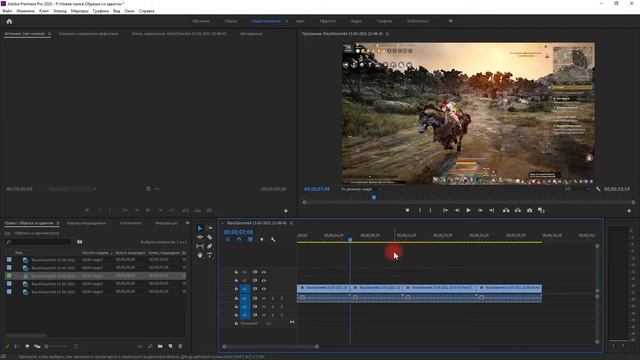Open Program monitor settings wrench

point(598,189)
